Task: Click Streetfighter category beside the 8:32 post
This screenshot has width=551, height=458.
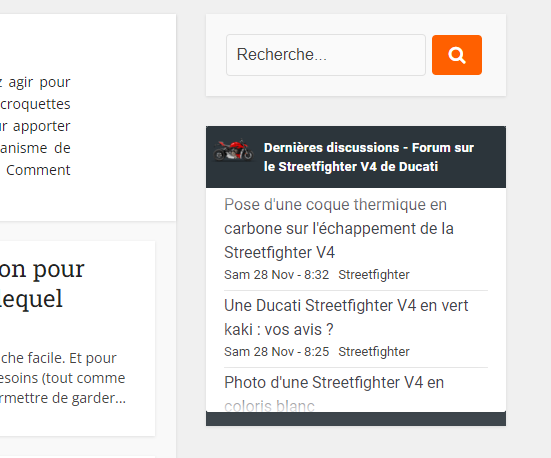Action: click(x=374, y=275)
